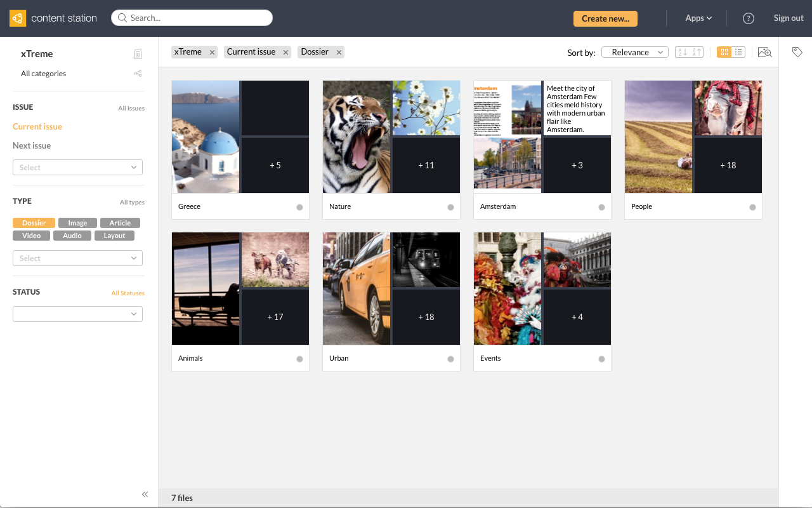Enable the Image type filter

[77, 222]
